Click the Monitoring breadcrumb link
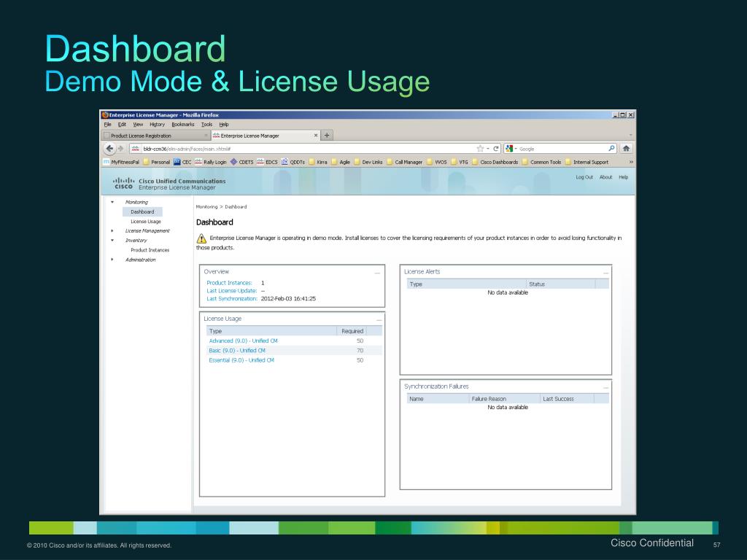 click(206, 206)
